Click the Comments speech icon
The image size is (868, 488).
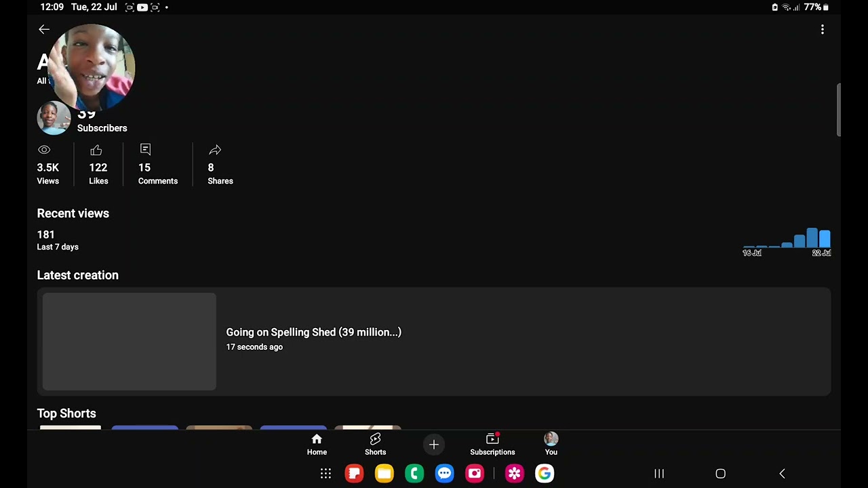[x=145, y=149]
